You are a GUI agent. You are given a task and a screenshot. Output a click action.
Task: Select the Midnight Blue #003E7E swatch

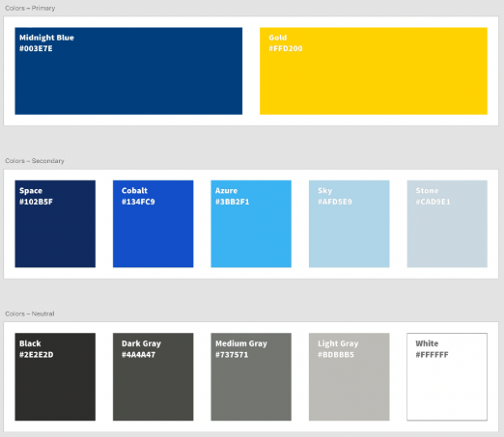[128, 70]
